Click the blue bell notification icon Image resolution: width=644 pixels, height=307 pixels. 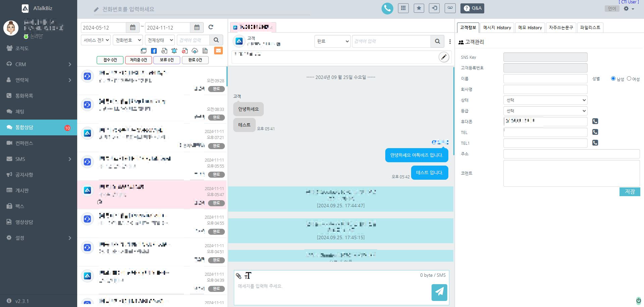tap(174, 51)
